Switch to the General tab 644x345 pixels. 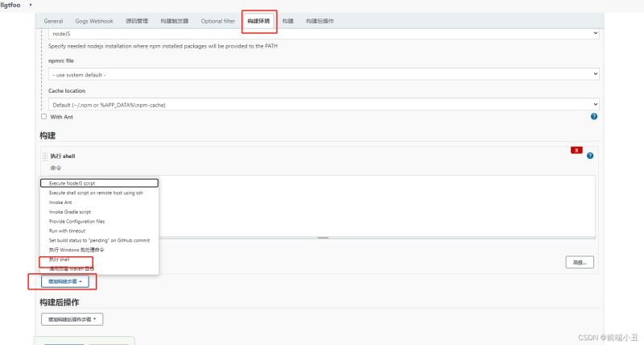(x=53, y=20)
